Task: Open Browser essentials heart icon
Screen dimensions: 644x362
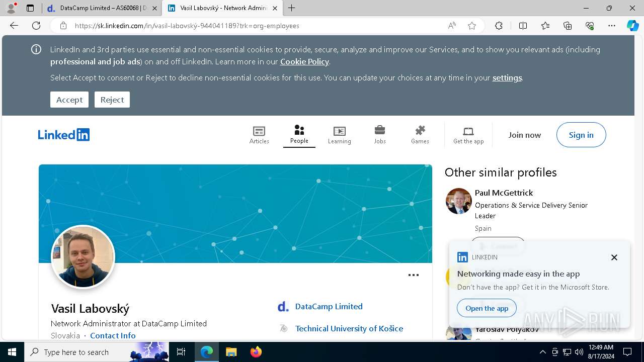Action: tap(590, 26)
